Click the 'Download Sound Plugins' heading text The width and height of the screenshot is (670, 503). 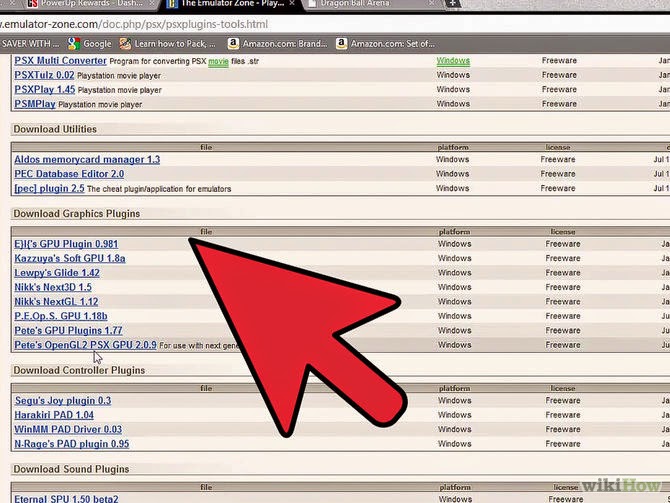[x=71, y=469]
